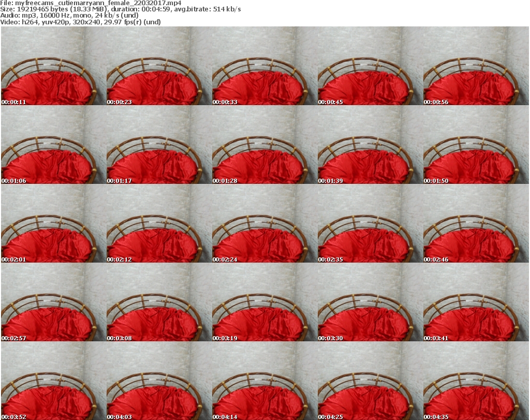Select the thumbnail frame at 00:00:56
530x420 pixels.
point(476,66)
